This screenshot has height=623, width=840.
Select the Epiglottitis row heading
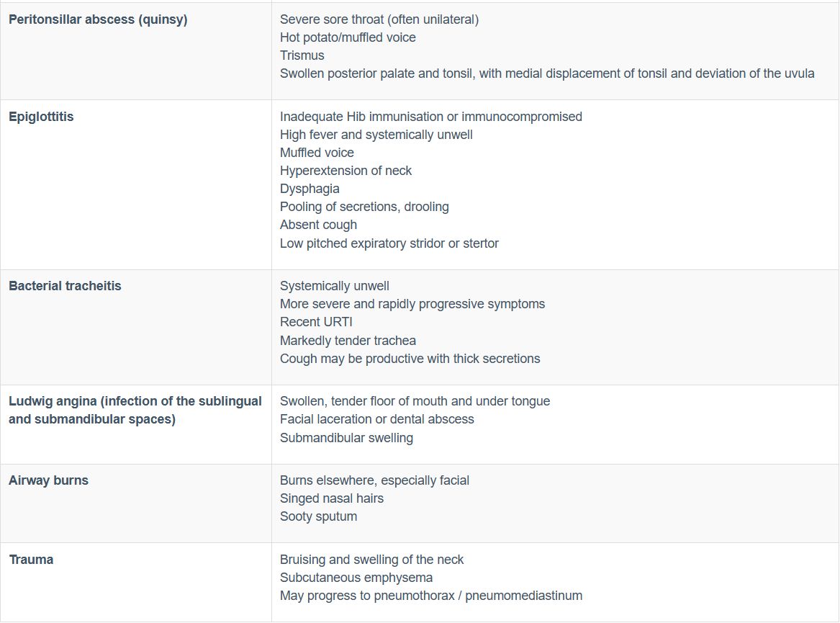[x=41, y=117]
